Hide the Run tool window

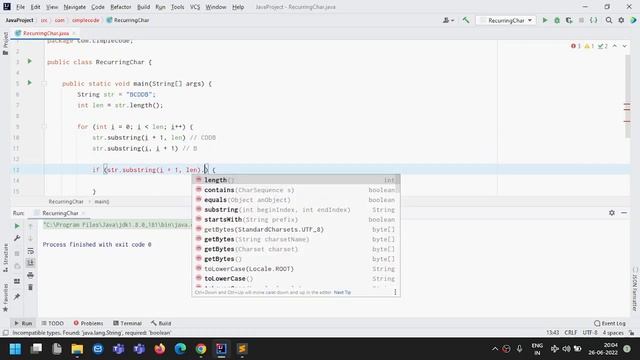coord(624,213)
